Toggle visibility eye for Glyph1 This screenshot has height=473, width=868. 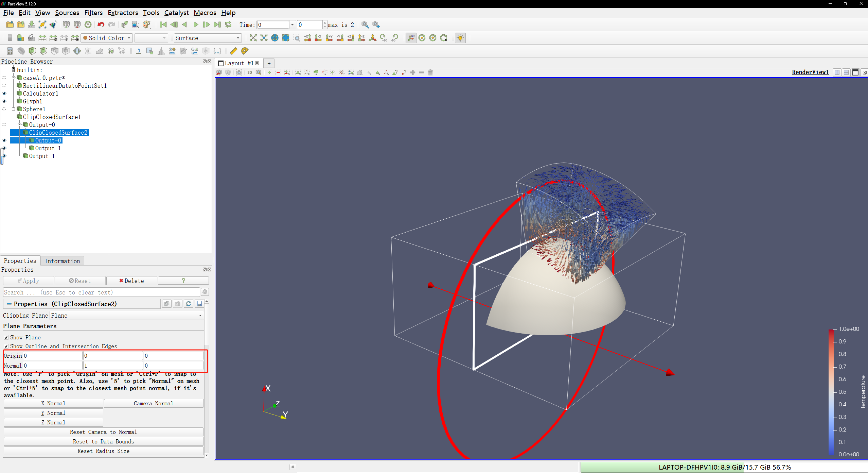pyautogui.click(x=4, y=101)
